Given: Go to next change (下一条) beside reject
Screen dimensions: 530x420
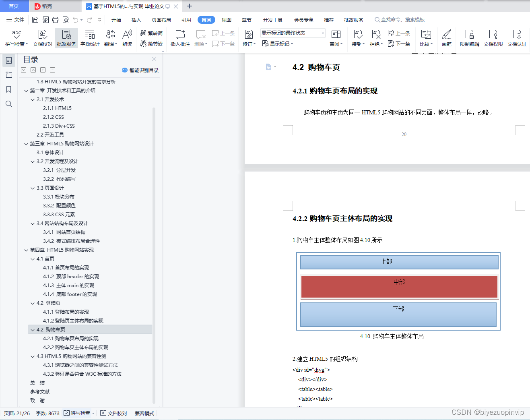Looking at the screenshot, I should [399, 43].
